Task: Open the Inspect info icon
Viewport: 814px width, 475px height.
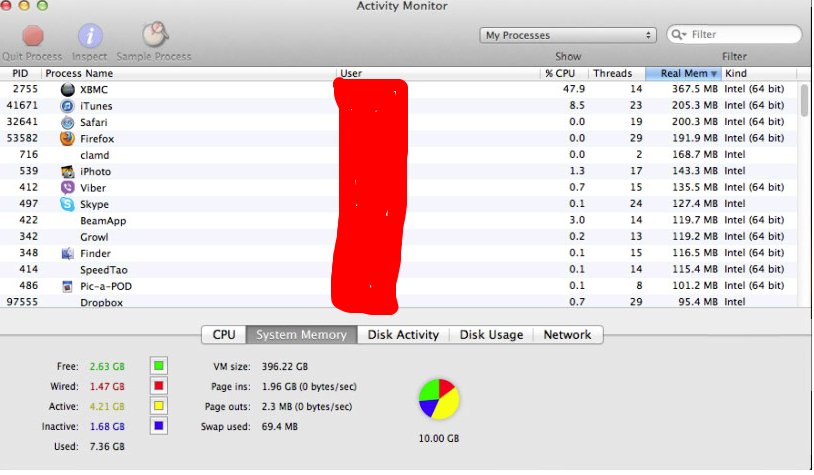Action: (x=90, y=36)
